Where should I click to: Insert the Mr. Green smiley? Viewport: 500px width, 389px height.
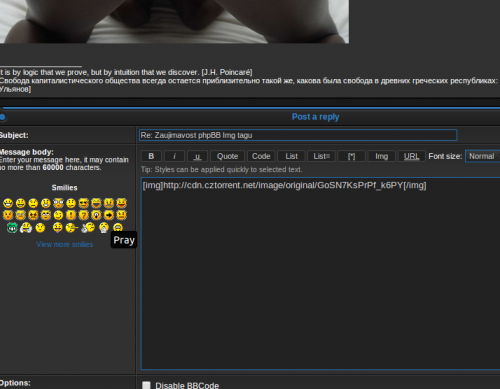click(x=12, y=228)
